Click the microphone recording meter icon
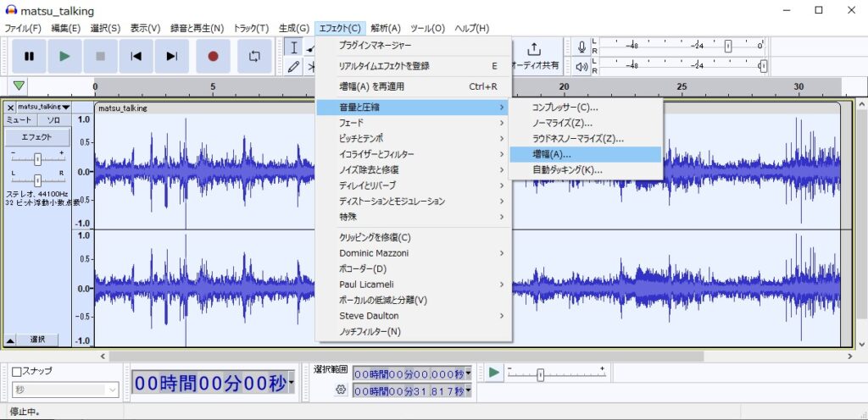Image resolution: width=868 pixels, height=420 pixels. pos(581,47)
